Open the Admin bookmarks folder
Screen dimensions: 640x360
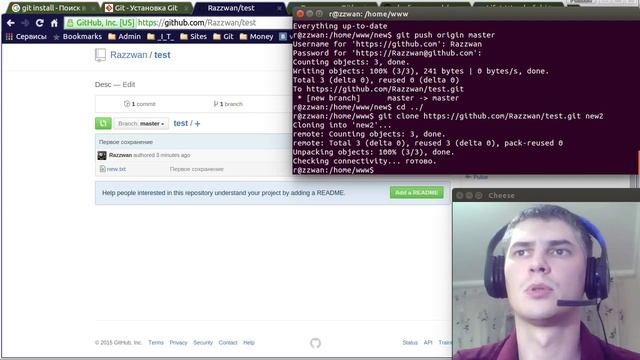tap(124, 37)
